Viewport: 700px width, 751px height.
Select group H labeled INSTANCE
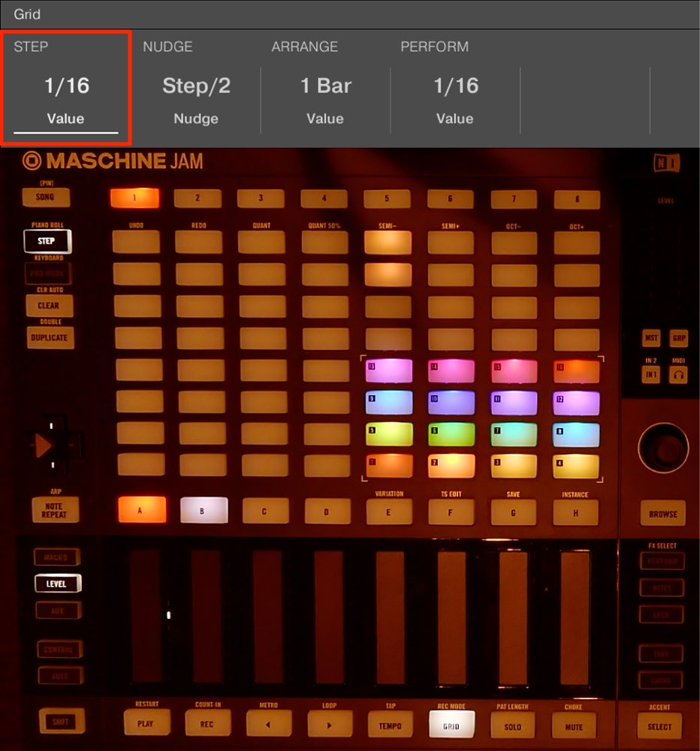click(575, 513)
